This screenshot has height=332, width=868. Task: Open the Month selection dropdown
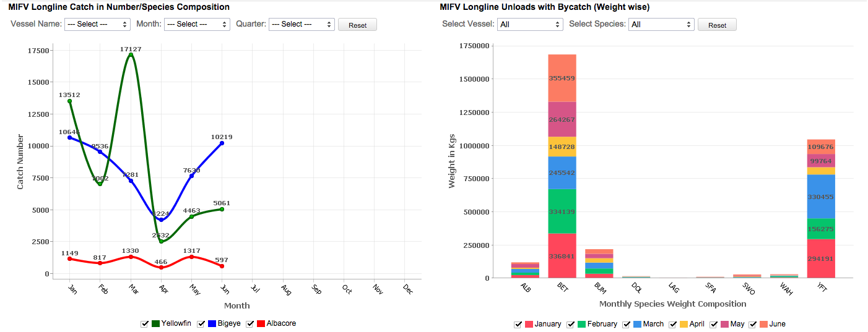197,25
